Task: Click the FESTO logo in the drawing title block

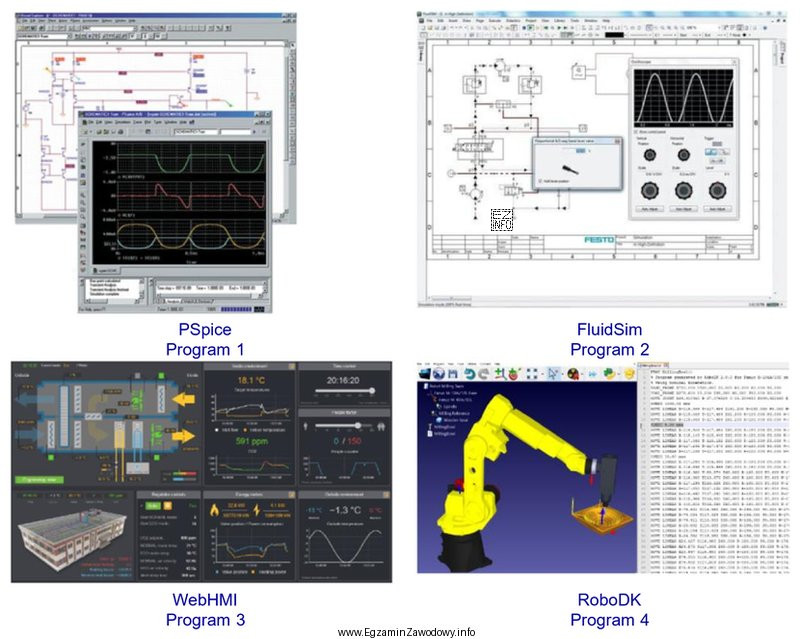Action: 599,239
